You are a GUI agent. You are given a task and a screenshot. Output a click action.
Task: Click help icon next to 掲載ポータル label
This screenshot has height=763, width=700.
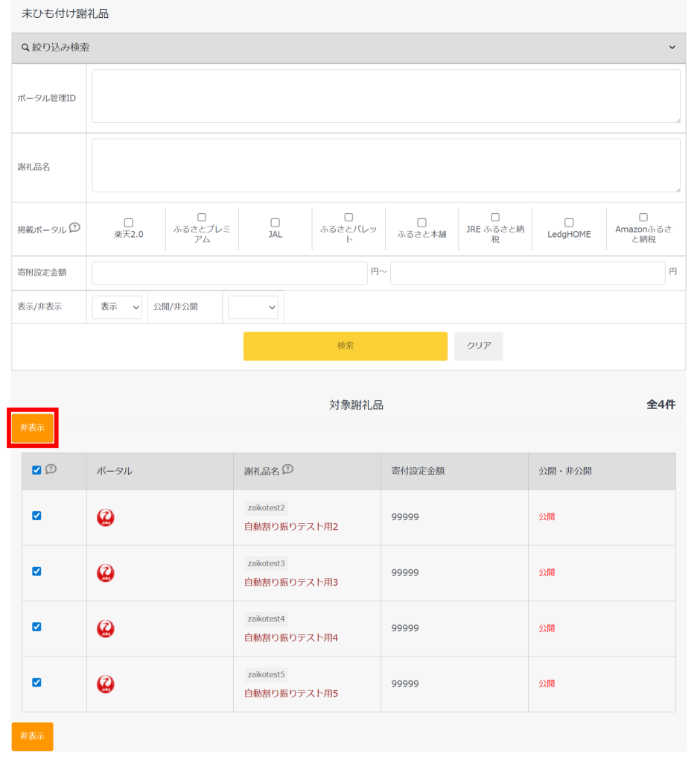[x=74, y=229]
